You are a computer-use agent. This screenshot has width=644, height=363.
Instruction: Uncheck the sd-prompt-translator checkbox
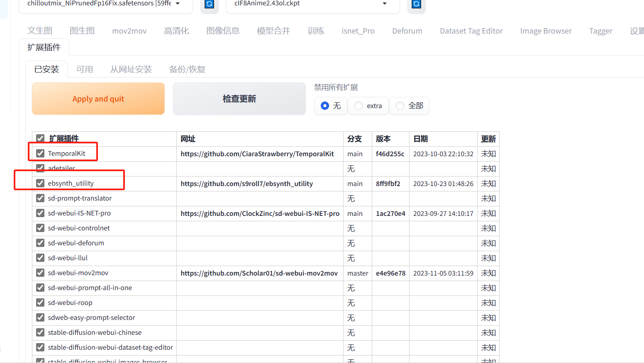(40, 198)
